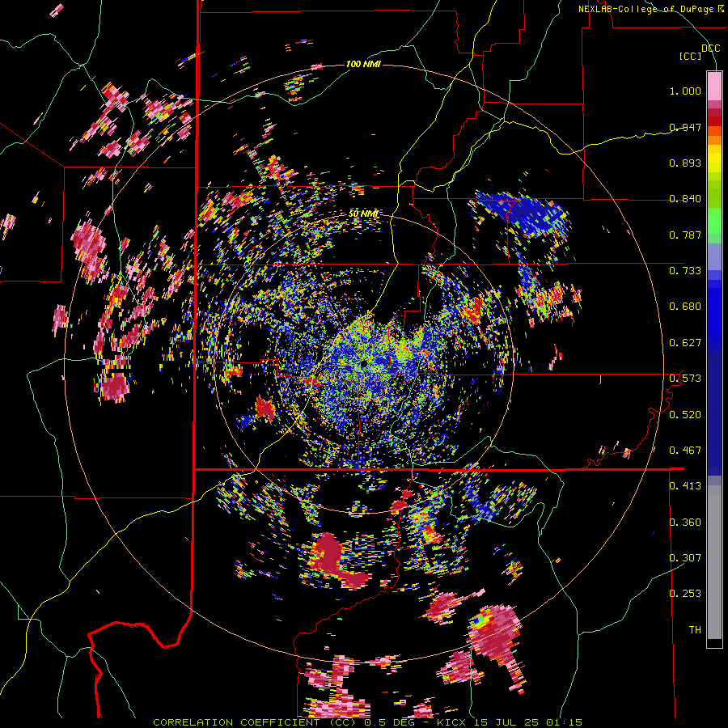Click the NEXLAB-College of DuPage credit text

point(650,9)
